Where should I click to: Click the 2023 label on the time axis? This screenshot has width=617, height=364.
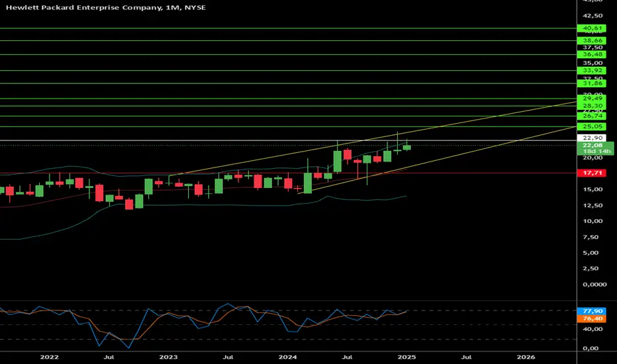[168, 357]
